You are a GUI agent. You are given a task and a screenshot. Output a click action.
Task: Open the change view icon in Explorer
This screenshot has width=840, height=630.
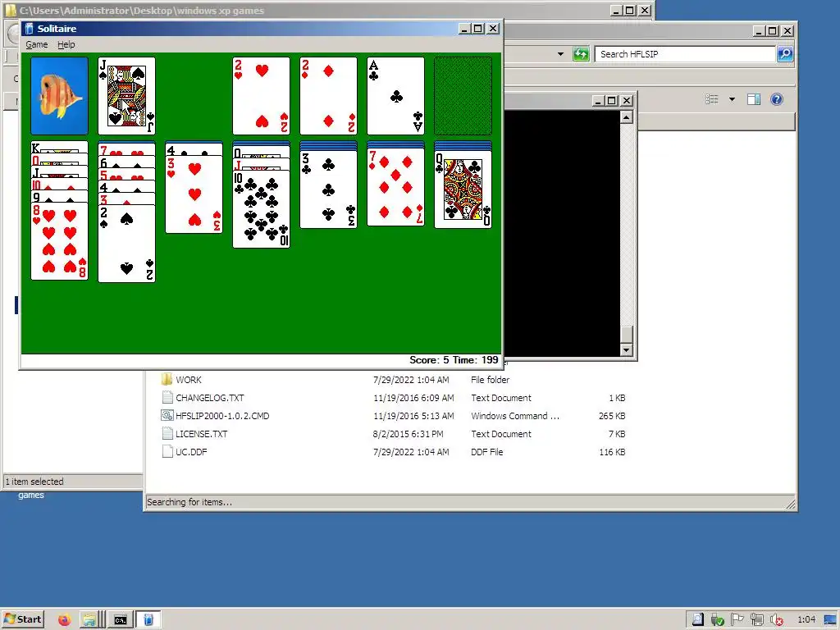712,99
